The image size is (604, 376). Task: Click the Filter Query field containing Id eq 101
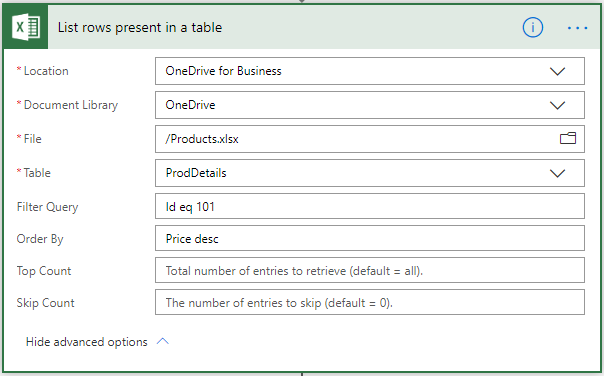(x=370, y=206)
